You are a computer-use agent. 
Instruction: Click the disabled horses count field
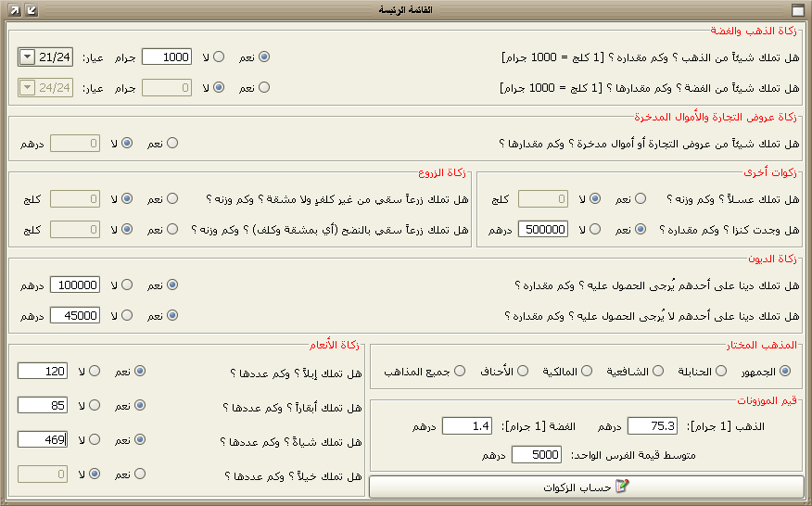(43, 474)
